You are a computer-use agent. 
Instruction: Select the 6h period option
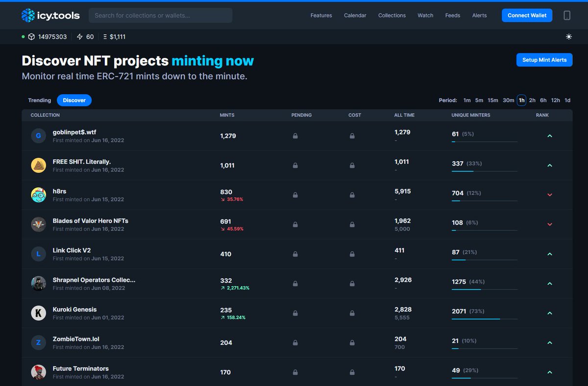click(x=543, y=100)
